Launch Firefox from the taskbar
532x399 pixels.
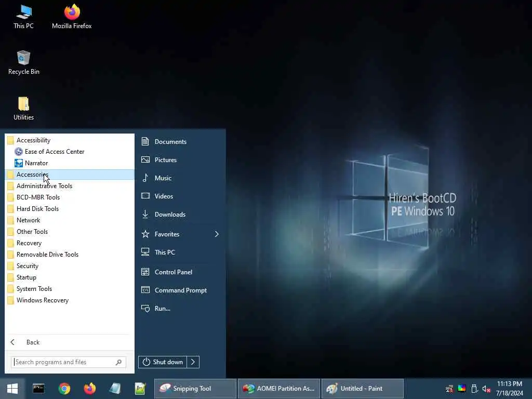click(x=89, y=389)
